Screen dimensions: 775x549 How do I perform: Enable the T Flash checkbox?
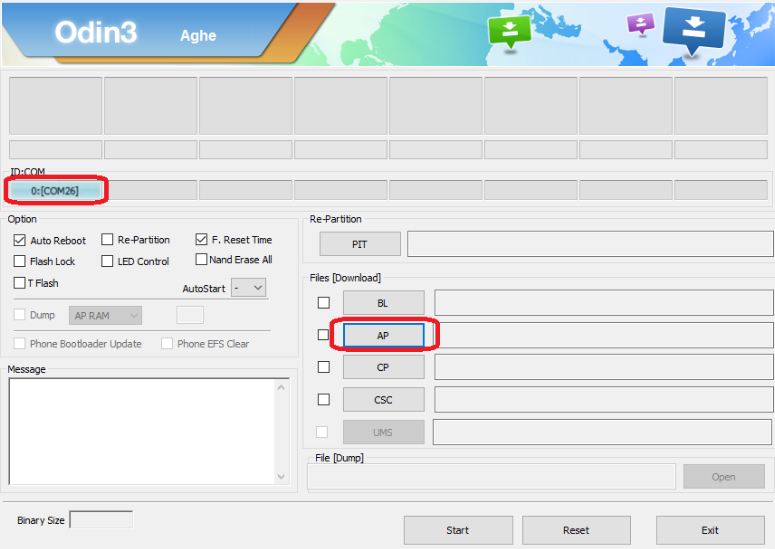tap(20, 283)
